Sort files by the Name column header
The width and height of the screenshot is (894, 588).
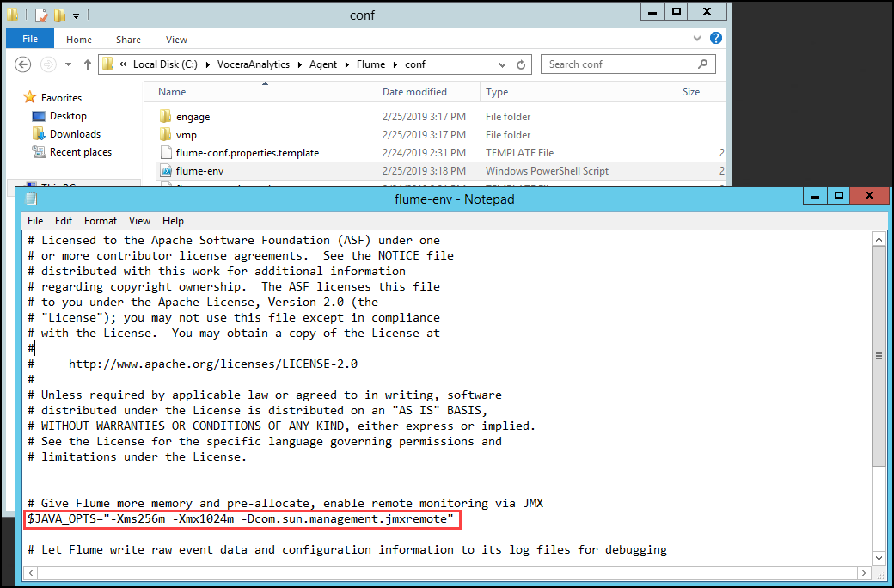tap(173, 91)
